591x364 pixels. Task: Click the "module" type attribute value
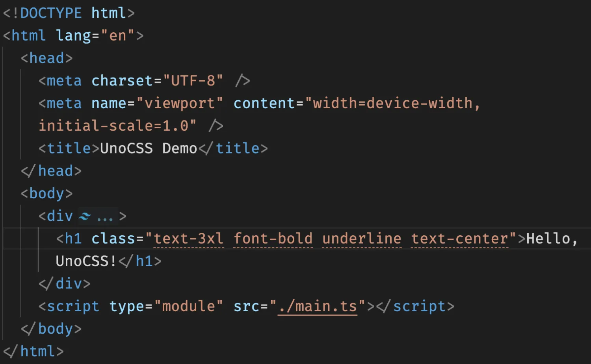[x=188, y=306]
